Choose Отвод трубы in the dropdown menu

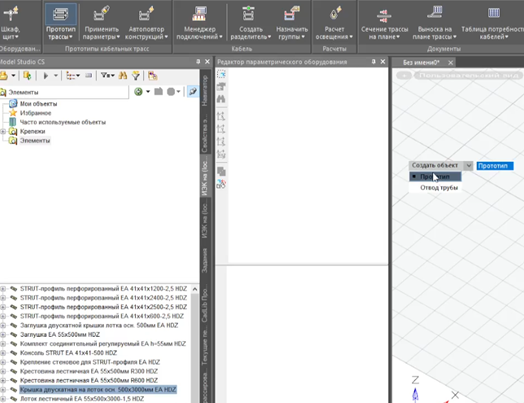pos(439,187)
